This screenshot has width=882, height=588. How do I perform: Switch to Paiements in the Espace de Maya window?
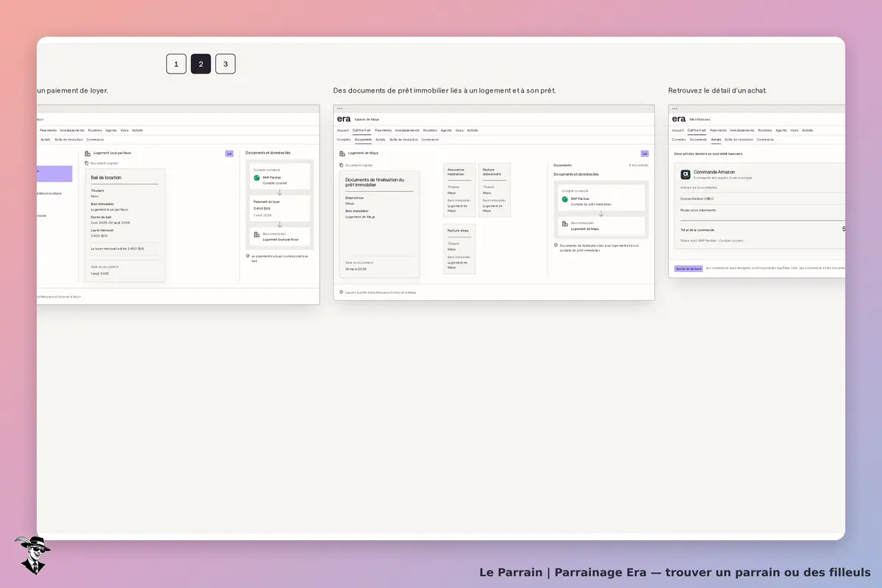pyautogui.click(x=384, y=130)
